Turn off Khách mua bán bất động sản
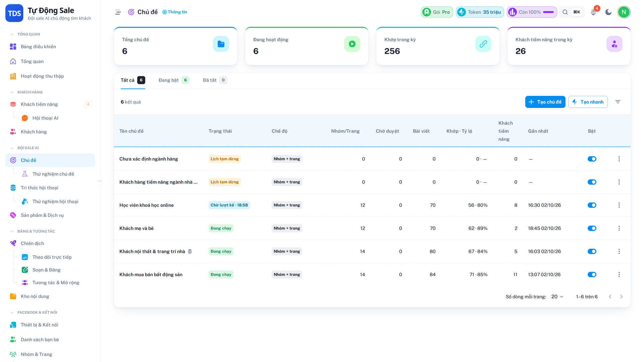Screen dimensions: 644x362 click(x=592, y=275)
